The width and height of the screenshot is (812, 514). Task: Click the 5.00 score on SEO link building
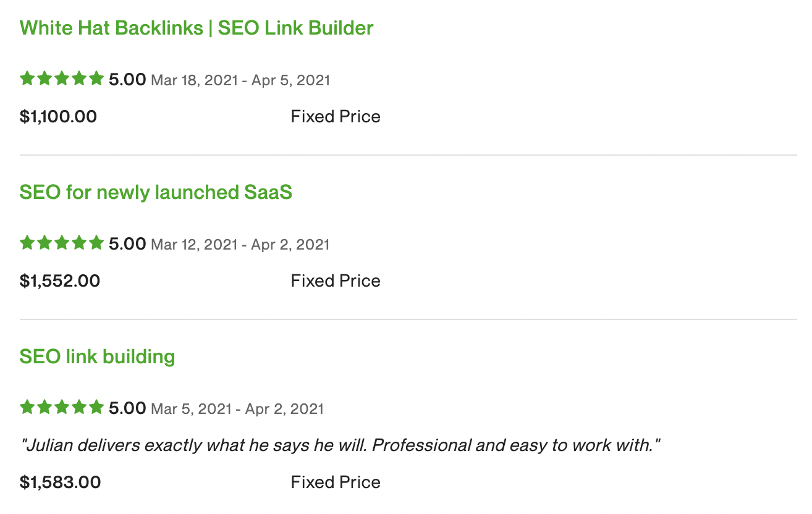[127, 408]
